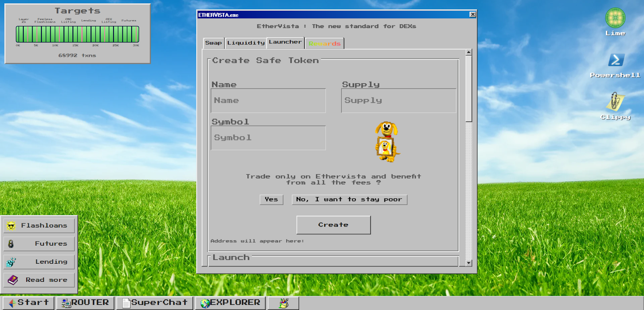This screenshot has height=310, width=644.
Task: Open Futures from the side panel
Action: (39, 244)
